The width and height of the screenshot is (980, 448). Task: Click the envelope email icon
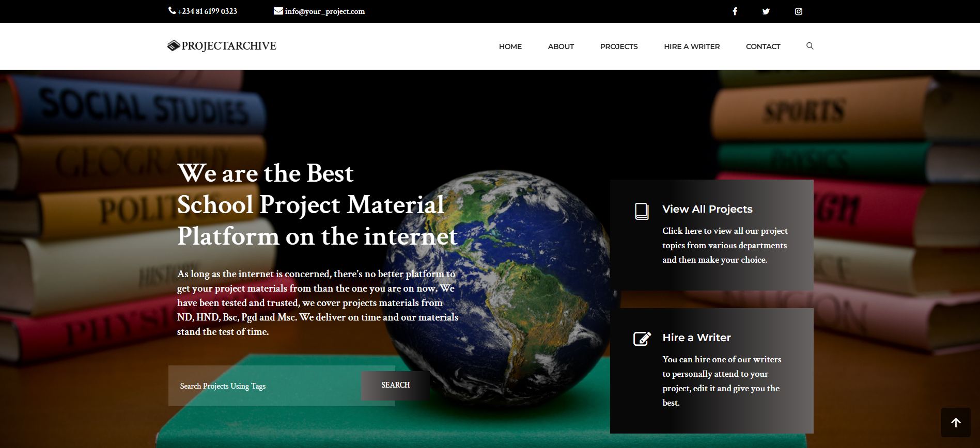(278, 11)
